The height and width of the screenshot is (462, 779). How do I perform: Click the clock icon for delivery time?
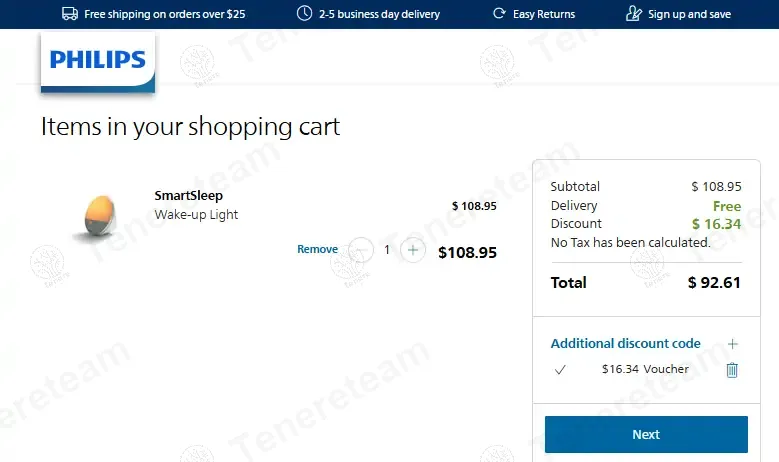(304, 14)
